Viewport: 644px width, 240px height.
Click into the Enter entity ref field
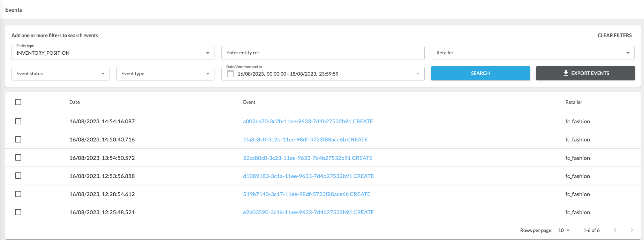pyautogui.click(x=323, y=53)
